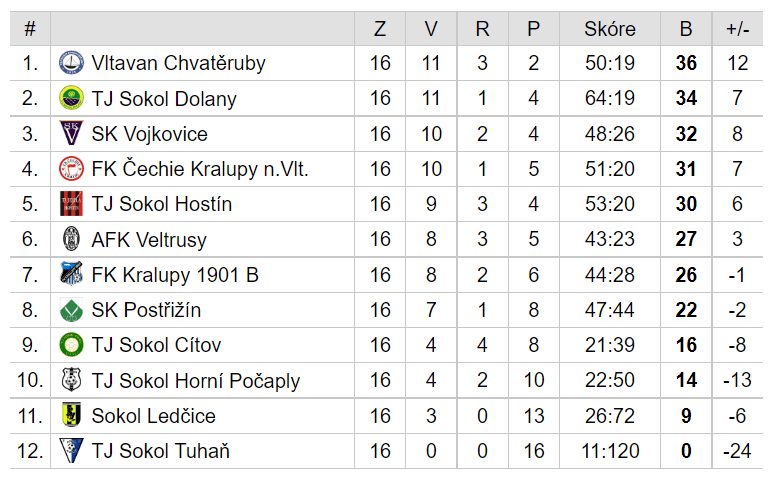Screen dimensions: 771x477
Task: Click the Vltavan Chvatěruby club logo
Action: tap(71, 63)
